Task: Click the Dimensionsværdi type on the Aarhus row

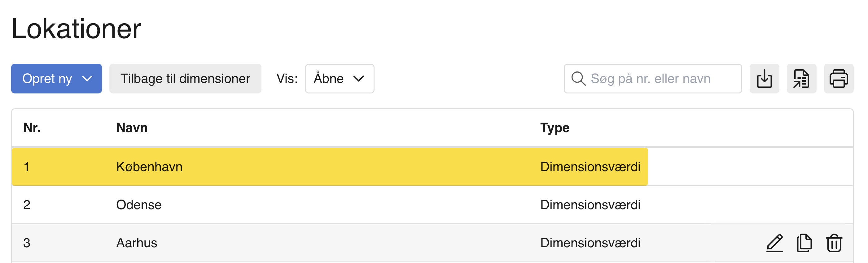Action: (590, 242)
